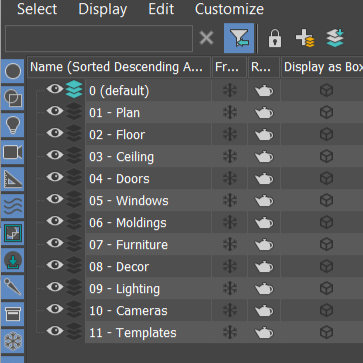Click the Display as Box column header
The image size is (363, 363).
coord(322,67)
